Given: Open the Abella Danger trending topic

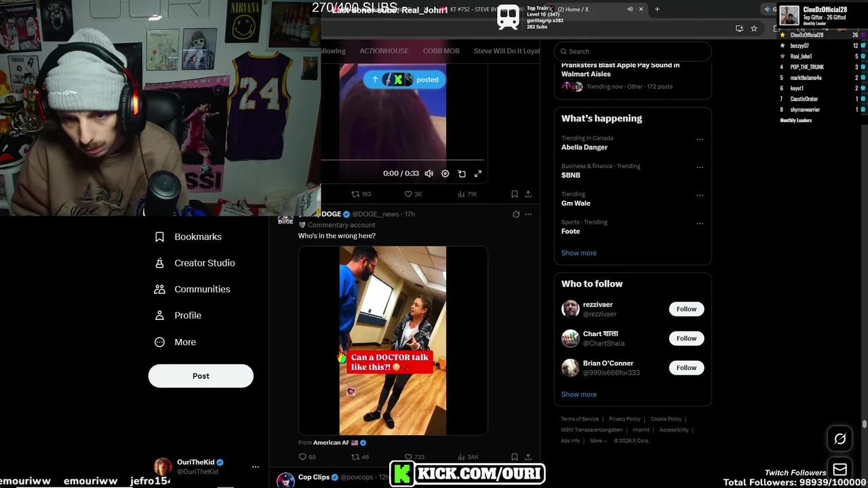Looking at the screenshot, I should point(584,147).
